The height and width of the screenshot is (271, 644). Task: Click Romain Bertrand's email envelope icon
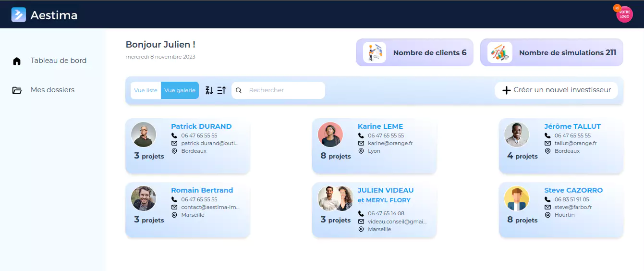[x=174, y=207]
